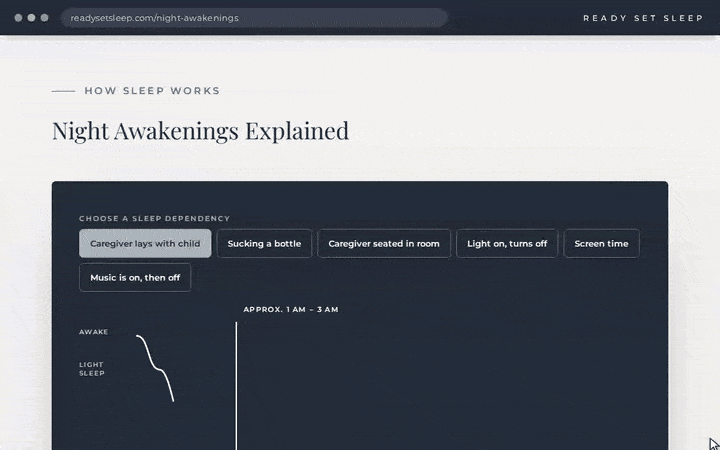Click the middle gray window dot
This screenshot has height=450, width=720.
click(x=31, y=18)
